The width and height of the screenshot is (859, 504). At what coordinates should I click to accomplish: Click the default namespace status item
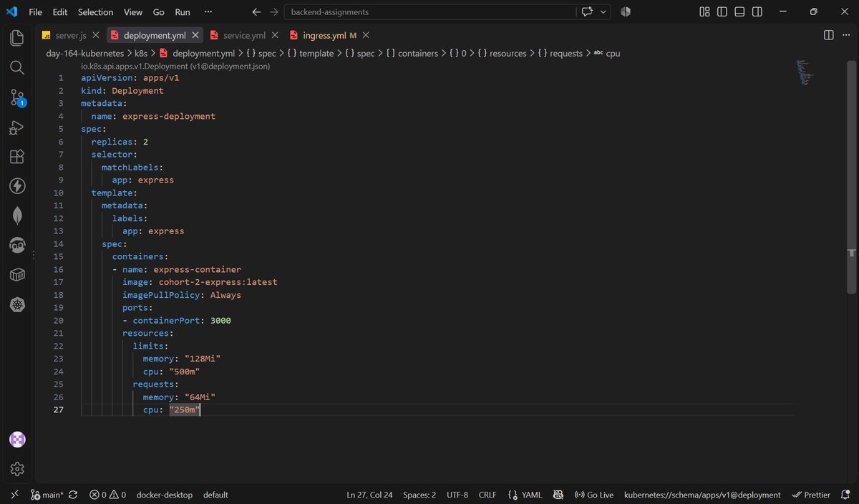click(215, 495)
